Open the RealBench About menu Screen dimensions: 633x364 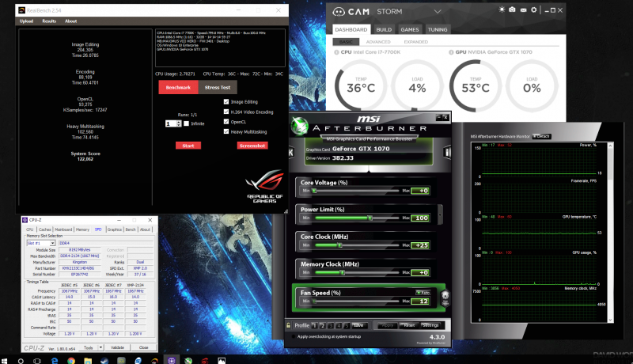pyautogui.click(x=70, y=21)
